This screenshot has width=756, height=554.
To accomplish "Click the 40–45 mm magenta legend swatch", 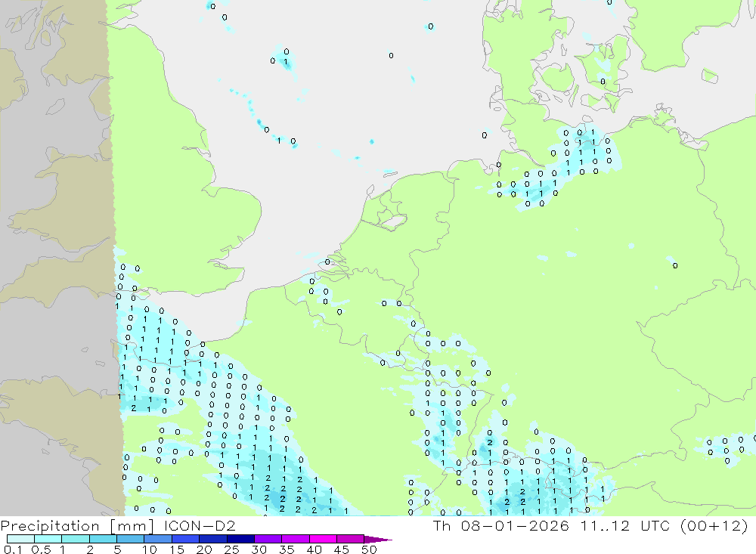I will click(323, 539).
